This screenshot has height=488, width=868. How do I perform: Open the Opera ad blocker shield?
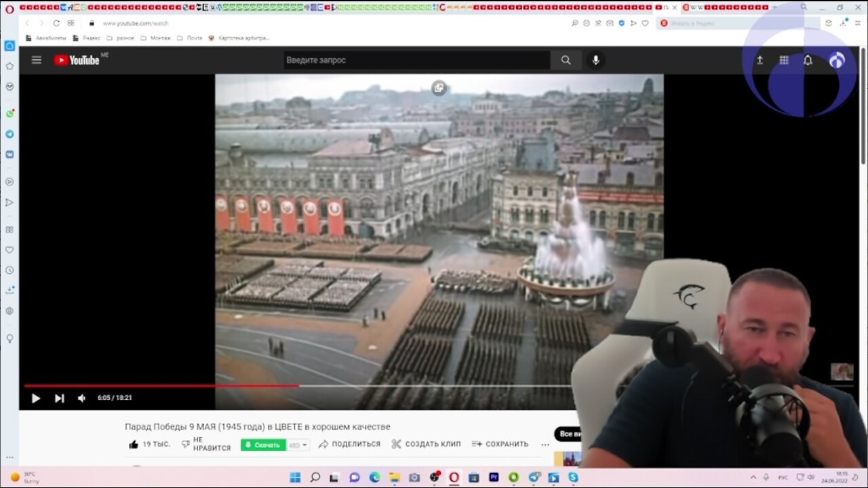(622, 23)
